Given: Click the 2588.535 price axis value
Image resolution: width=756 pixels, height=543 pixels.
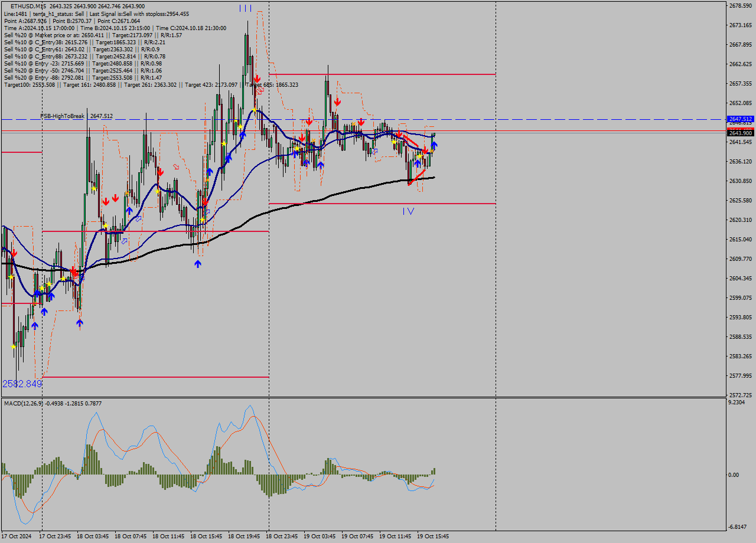Looking at the screenshot, I should (741, 337).
